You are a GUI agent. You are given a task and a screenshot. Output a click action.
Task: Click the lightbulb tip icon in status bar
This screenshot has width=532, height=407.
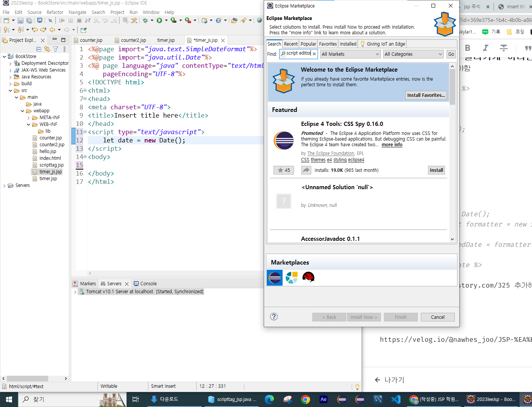[x=357, y=387]
